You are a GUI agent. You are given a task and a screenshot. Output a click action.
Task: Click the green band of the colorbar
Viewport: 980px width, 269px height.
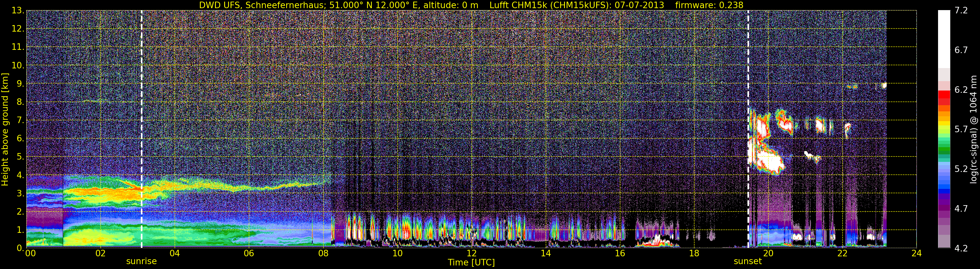click(x=944, y=149)
